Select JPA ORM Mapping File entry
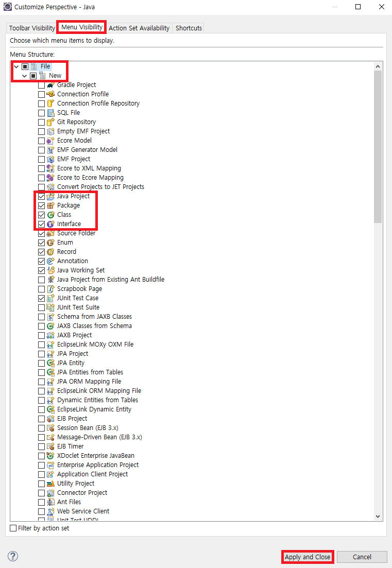This screenshot has height=568, width=392. [89, 382]
